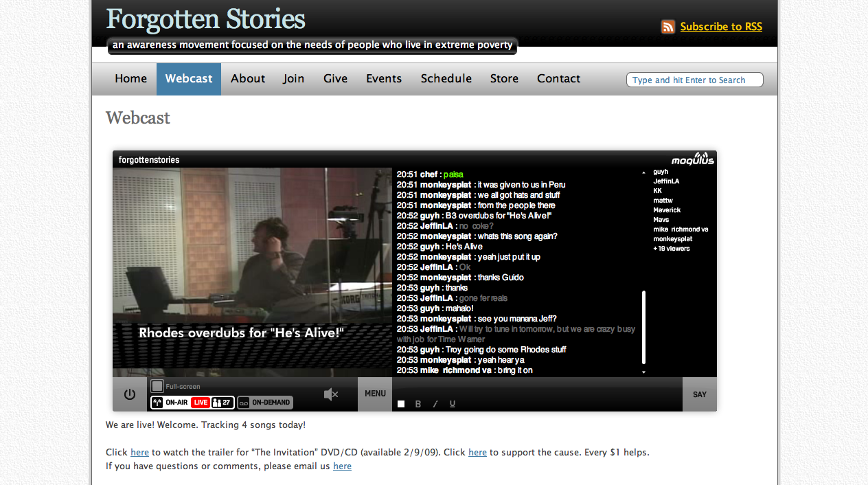Image resolution: width=868 pixels, height=485 pixels.
Task: Toggle bold chat text formatting
Action: click(x=418, y=404)
